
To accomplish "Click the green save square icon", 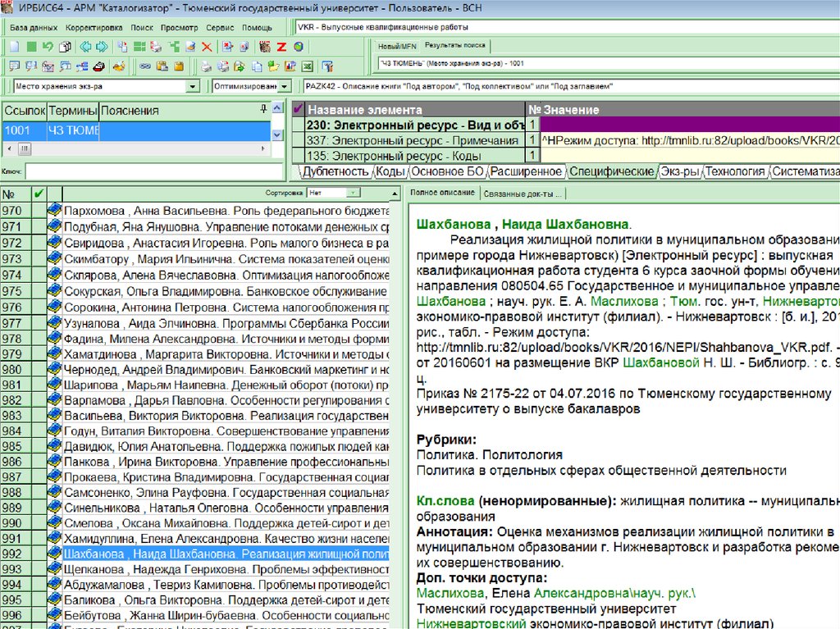I will pos(30,47).
